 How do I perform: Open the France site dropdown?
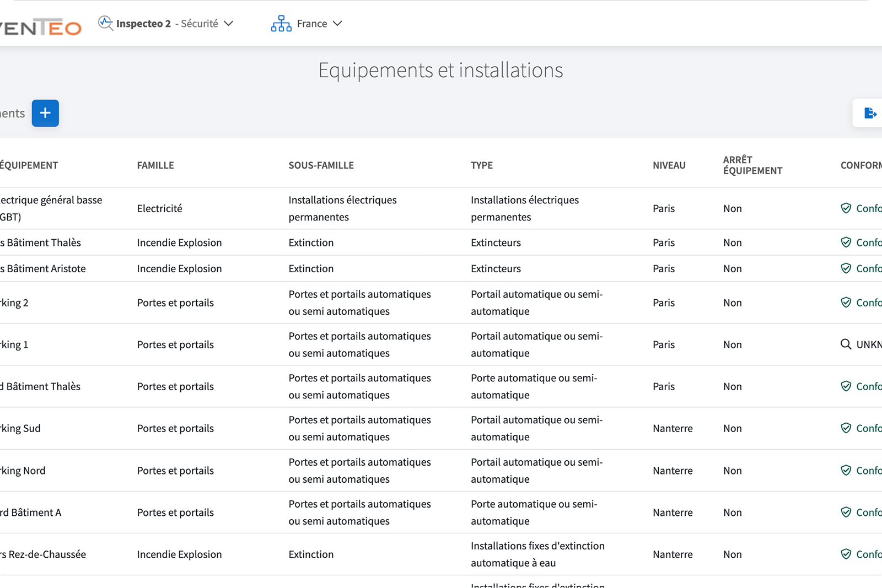(307, 24)
